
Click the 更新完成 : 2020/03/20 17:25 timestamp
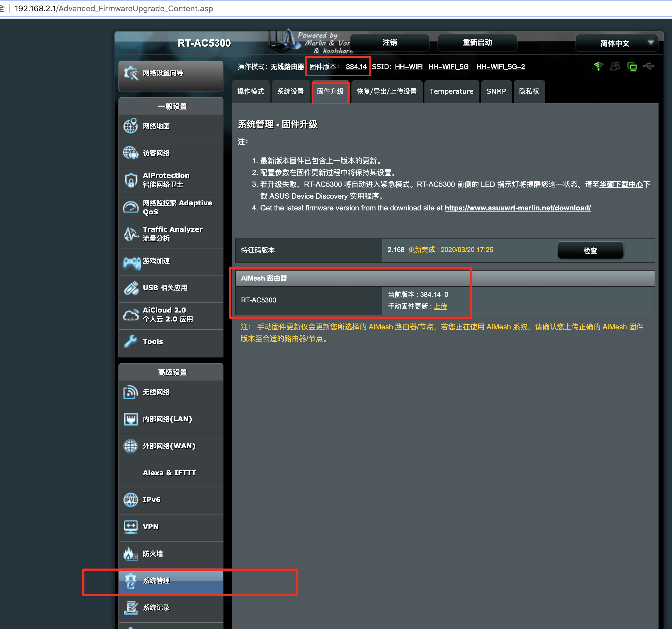pos(451,250)
